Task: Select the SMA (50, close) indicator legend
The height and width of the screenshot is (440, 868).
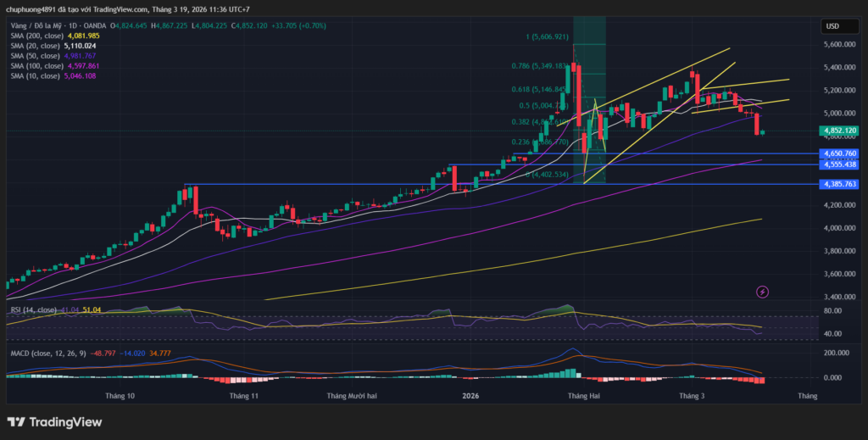Action: pyautogui.click(x=32, y=56)
